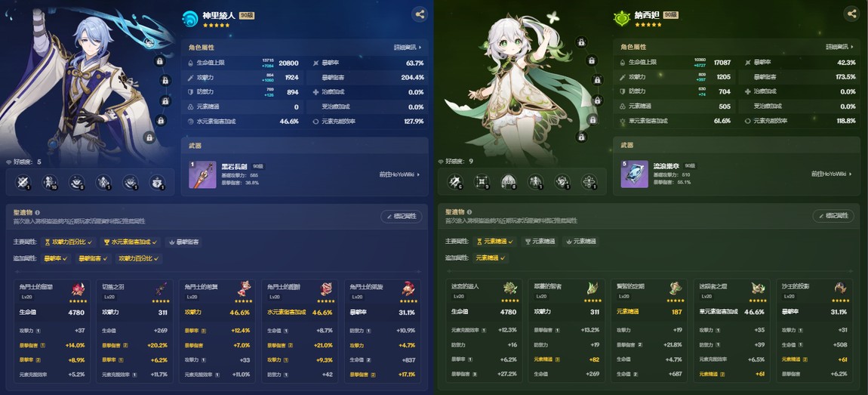Click Hydro element icon beside 神里綾人 name
Viewport: 868px width, 395px height.
(190, 18)
